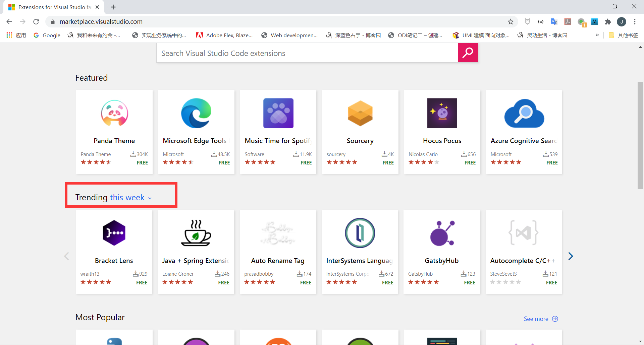Select the Extensions for Visual Studio tab
This screenshot has width=644, height=345.
point(54,7)
